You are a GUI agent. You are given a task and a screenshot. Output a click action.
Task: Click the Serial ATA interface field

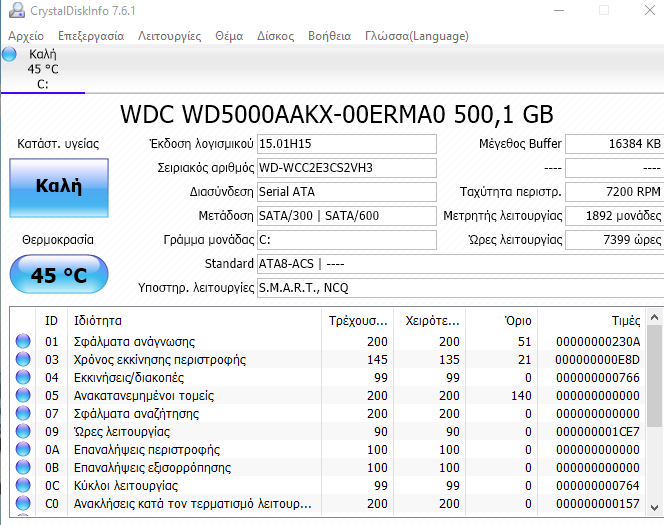pyautogui.click(x=347, y=192)
